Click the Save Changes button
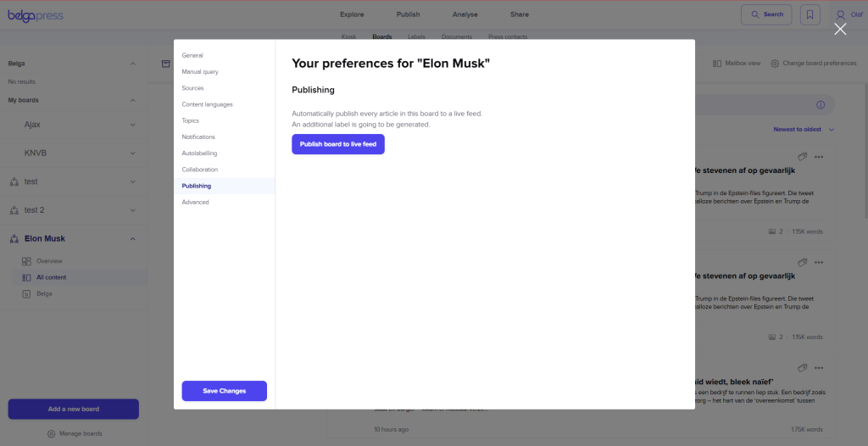This screenshot has width=868, height=446. [224, 391]
